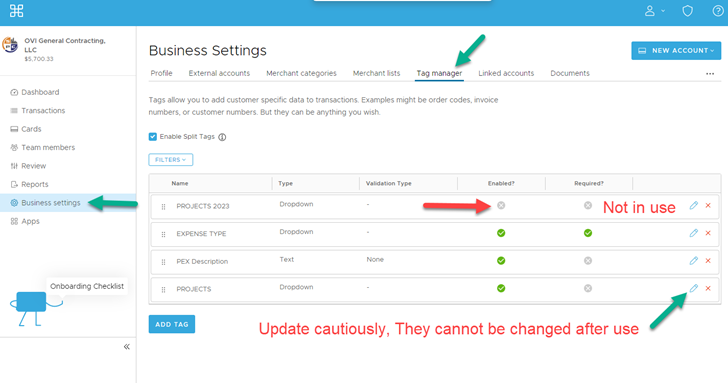
Task: Open more tabs via ellipsis icon
Action: [x=710, y=73]
